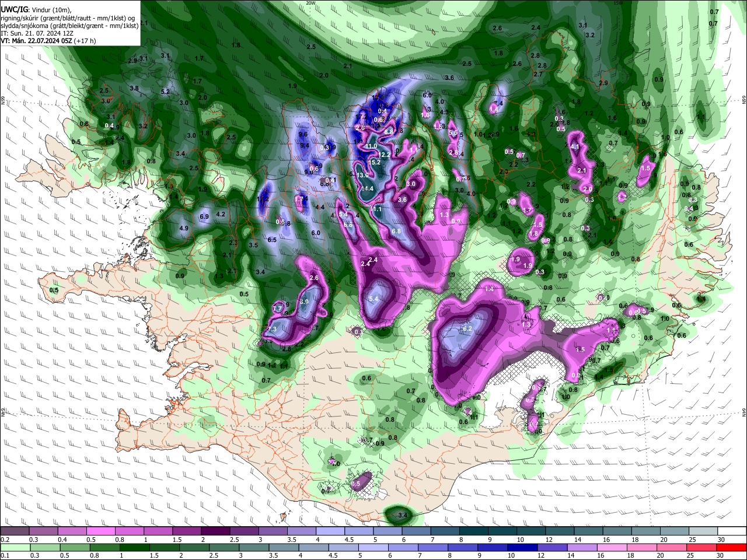Click the "6.5" precipitation value on the map

click(x=272, y=240)
